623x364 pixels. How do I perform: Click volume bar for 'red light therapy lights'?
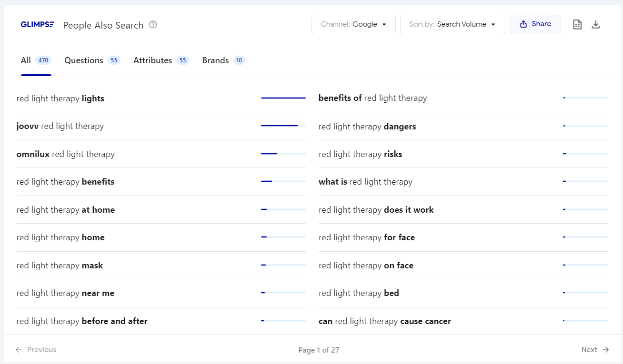[283, 98]
